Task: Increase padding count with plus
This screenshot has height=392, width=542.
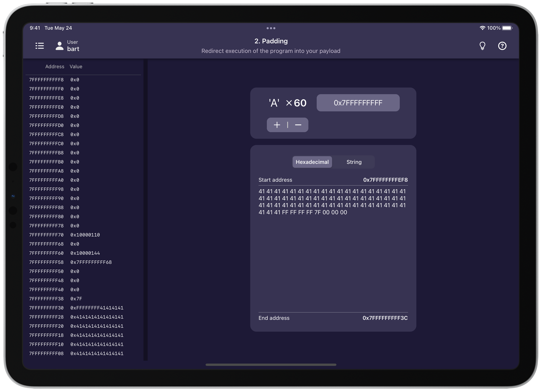Action: [277, 125]
